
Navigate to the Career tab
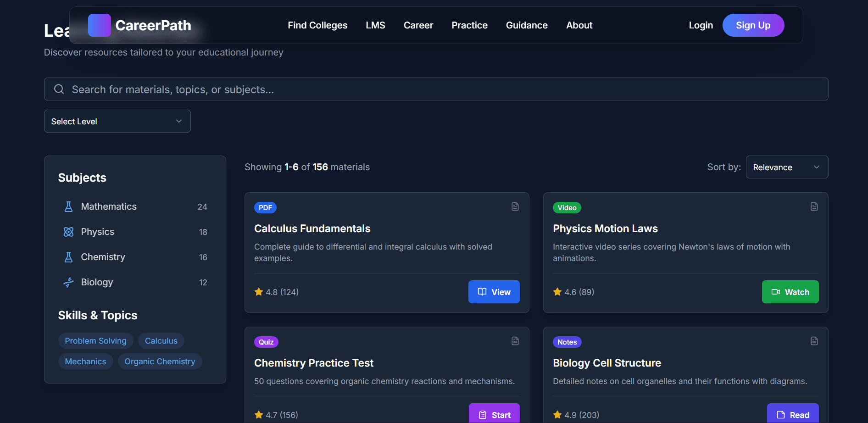[x=418, y=25]
